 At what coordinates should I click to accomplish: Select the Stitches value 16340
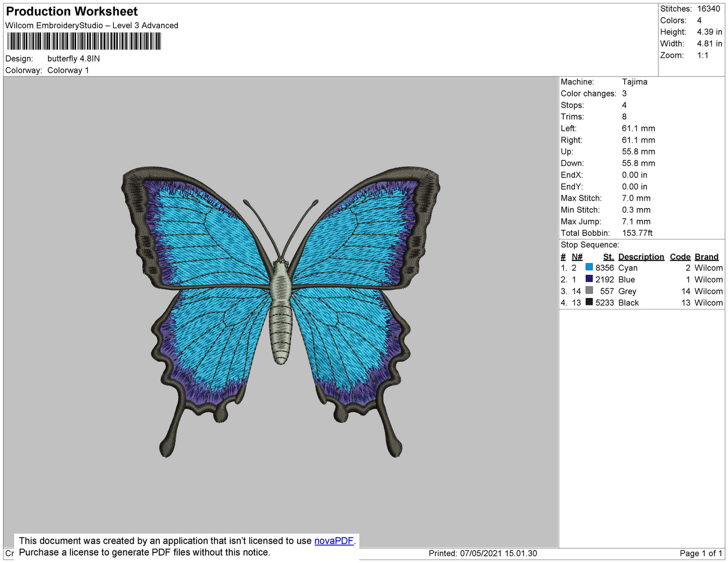tap(708, 9)
